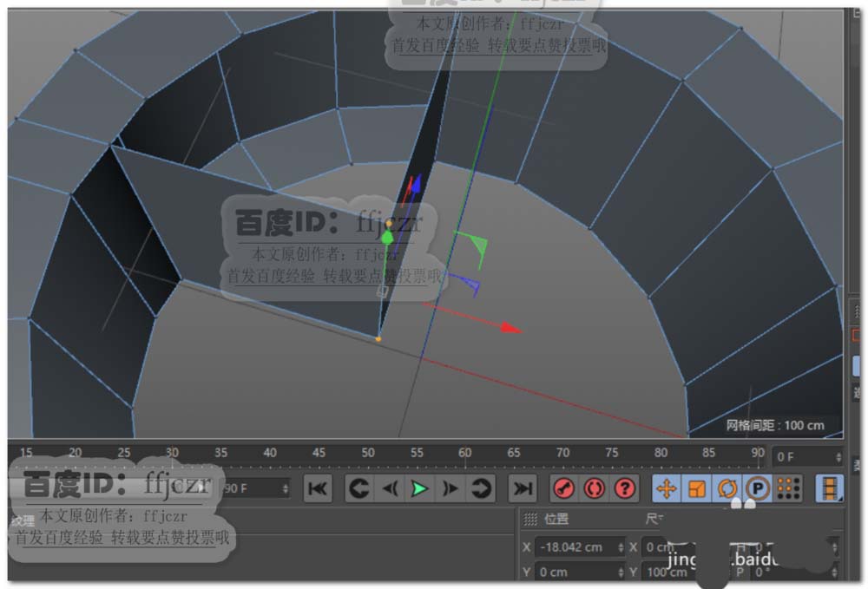The height and width of the screenshot is (589, 868).
Task: Click timeline ruler at frame 90
Action: tap(758, 453)
